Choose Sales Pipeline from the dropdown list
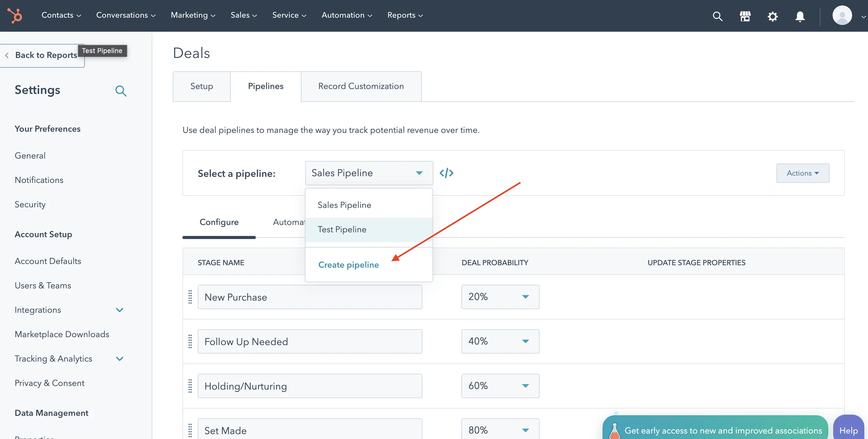The image size is (868, 439). click(369, 205)
